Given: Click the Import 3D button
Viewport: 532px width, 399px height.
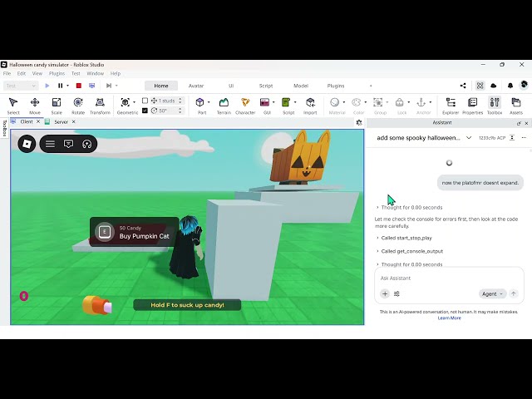Looking at the screenshot, I should [x=310, y=106].
